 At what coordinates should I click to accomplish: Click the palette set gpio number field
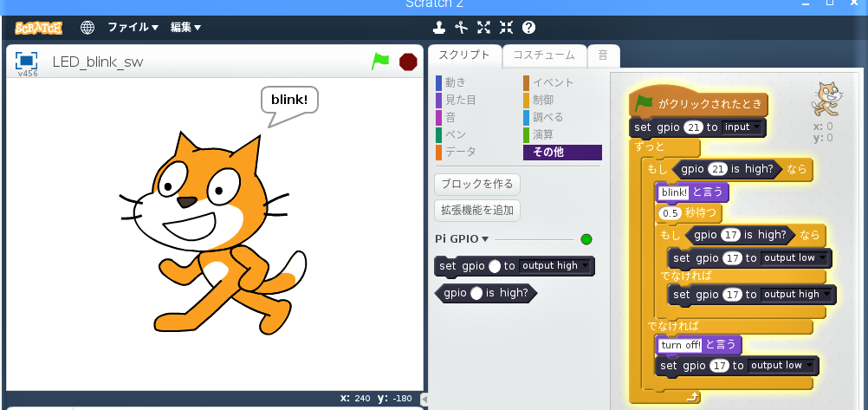pyautogui.click(x=495, y=266)
